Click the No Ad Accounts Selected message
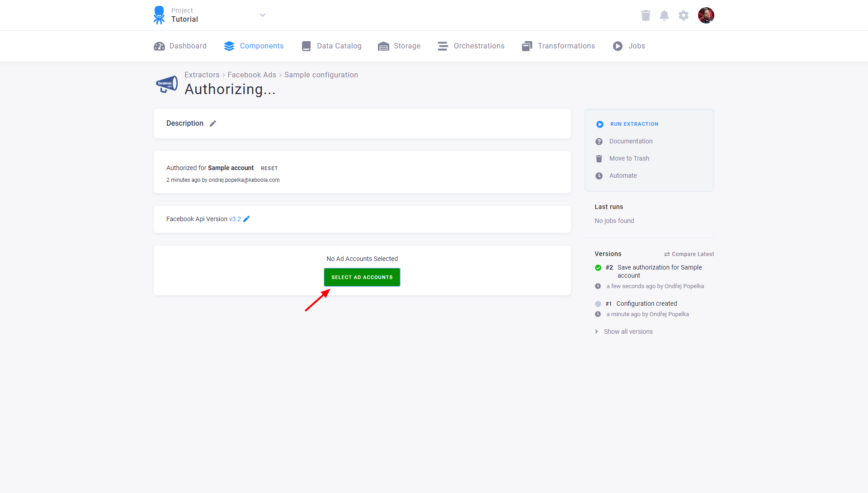Image resolution: width=868 pixels, height=493 pixels. pyautogui.click(x=362, y=259)
